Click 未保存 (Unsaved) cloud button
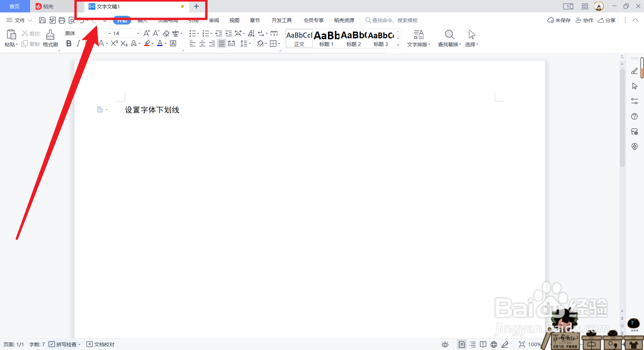Screen dimensions: 644x350 pos(559,20)
